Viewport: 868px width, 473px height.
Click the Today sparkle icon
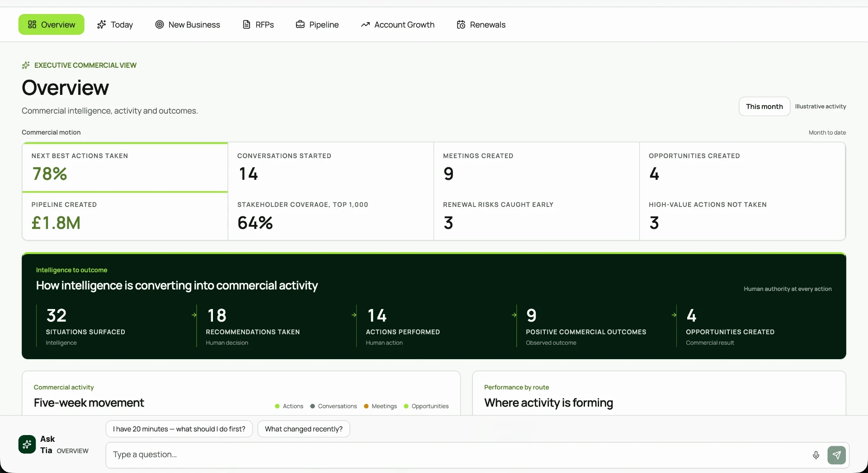coord(102,24)
